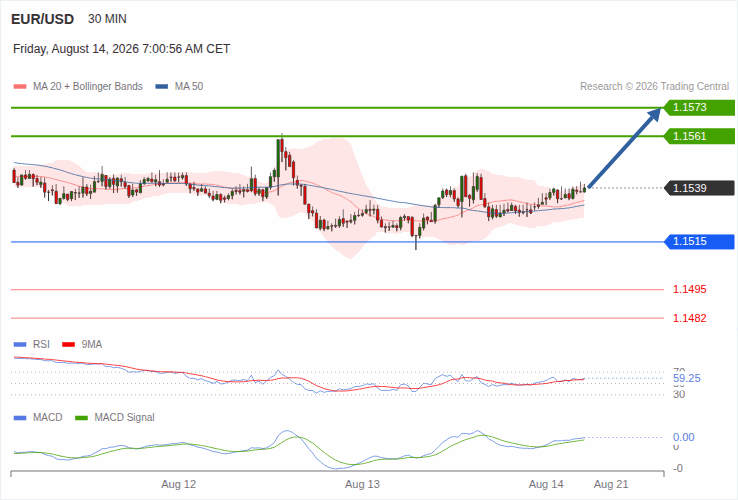Image resolution: width=738 pixels, height=500 pixels.
Task: Click the RSI legend label
Action: (41, 344)
